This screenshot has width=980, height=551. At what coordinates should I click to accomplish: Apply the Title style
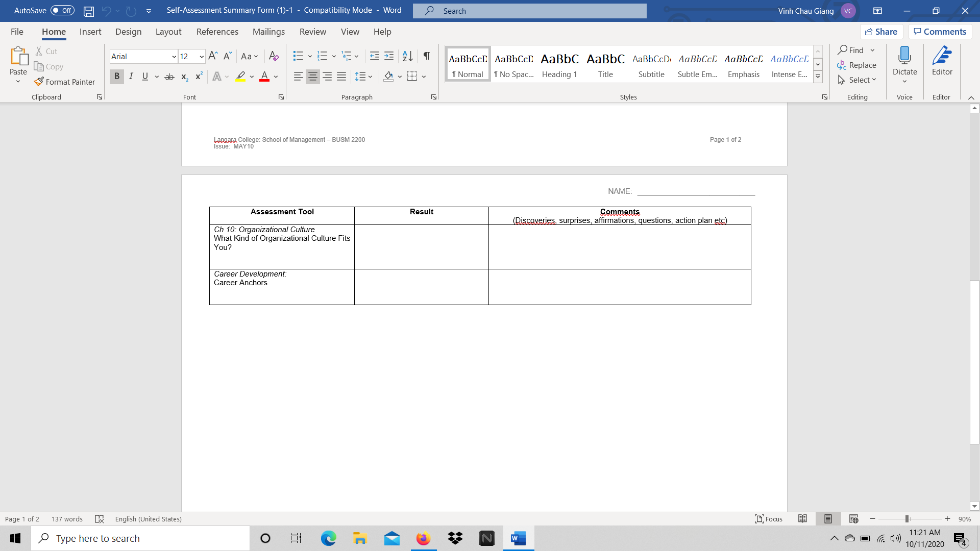pyautogui.click(x=605, y=64)
